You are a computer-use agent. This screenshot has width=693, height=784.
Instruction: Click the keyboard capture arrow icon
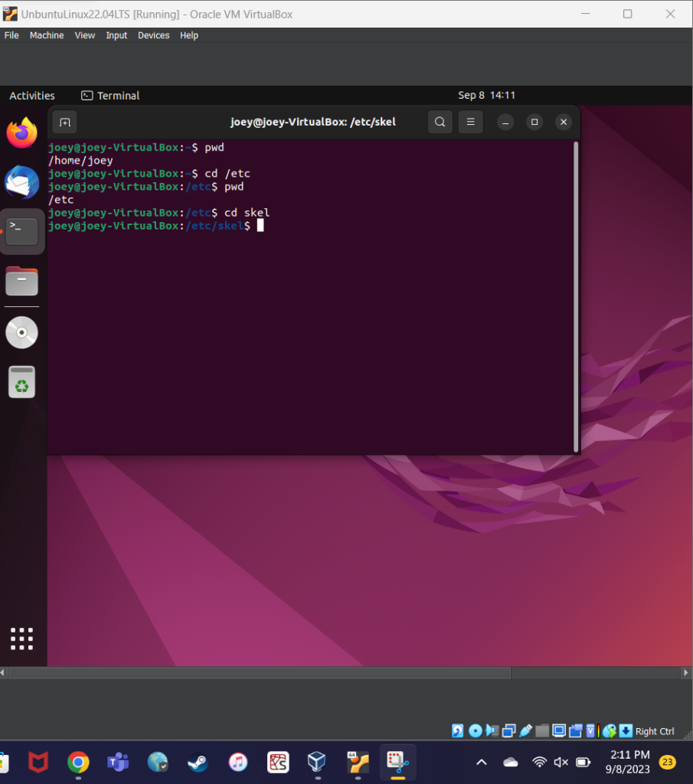[x=626, y=731]
